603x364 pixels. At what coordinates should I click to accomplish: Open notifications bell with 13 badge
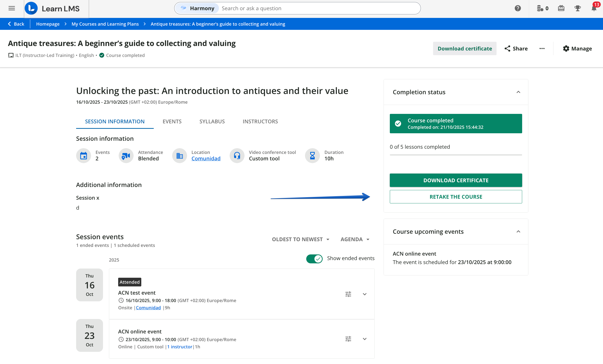pos(594,8)
